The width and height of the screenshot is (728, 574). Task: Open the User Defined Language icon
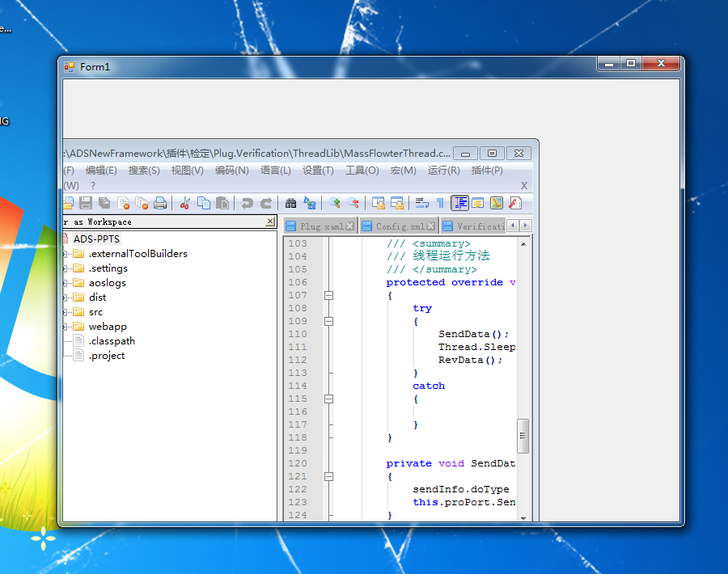478,203
